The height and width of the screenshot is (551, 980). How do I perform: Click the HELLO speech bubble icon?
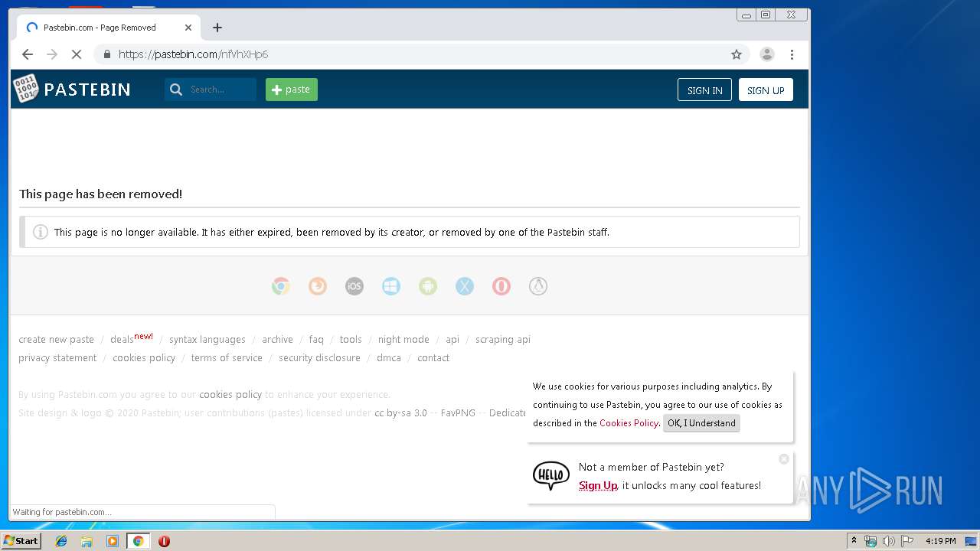[x=551, y=476]
